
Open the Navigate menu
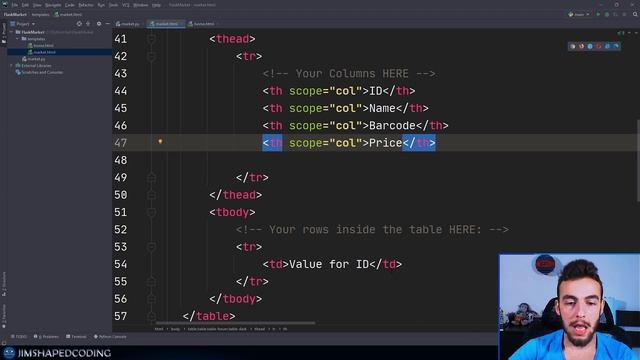(53, 5)
